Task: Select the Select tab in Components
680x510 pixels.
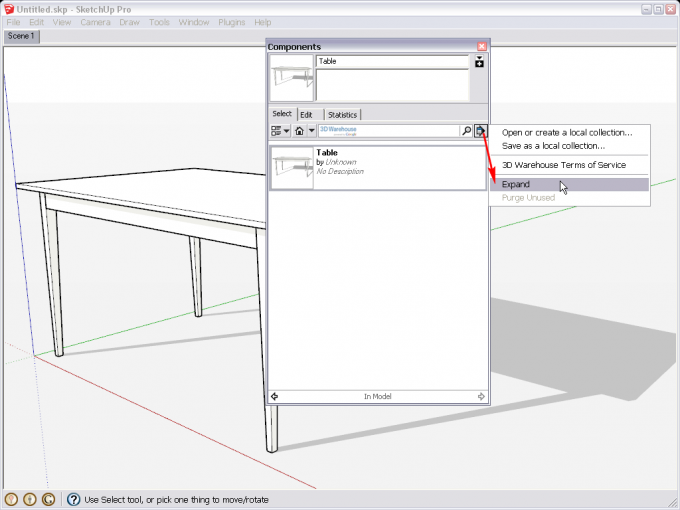Action: [x=282, y=114]
